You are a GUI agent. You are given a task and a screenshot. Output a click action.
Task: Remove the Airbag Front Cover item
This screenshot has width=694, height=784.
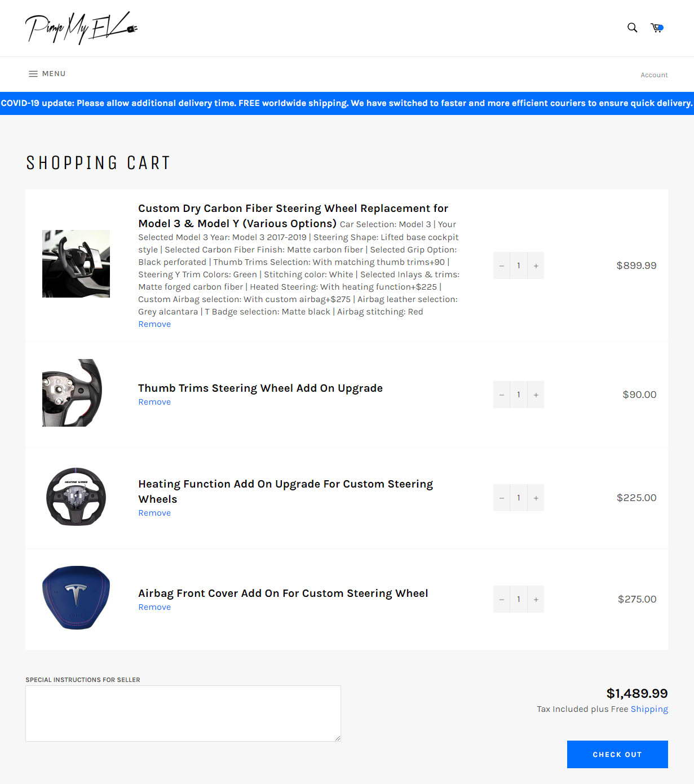point(154,607)
